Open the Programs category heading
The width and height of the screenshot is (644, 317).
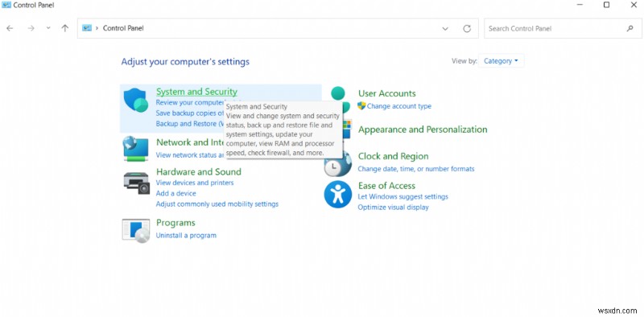pyautogui.click(x=175, y=223)
